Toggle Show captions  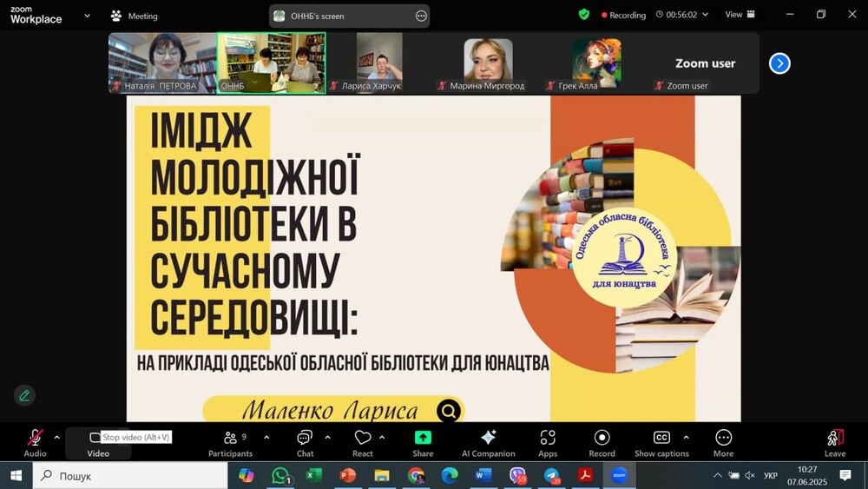[661, 441]
